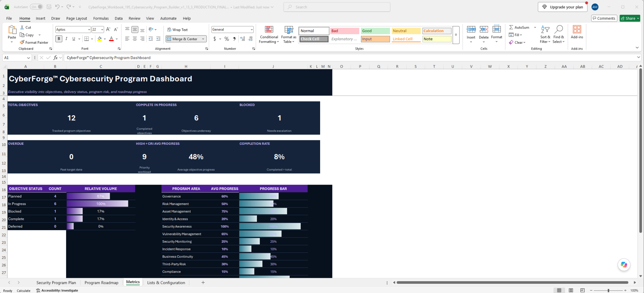This screenshot has height=293, width=644.
Task: Toggle Wrap Text
Action: coord(177,30)
